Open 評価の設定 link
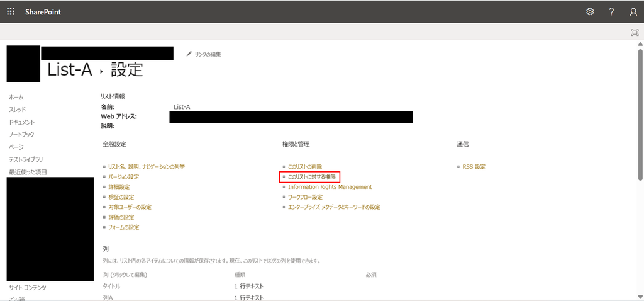 121,217
